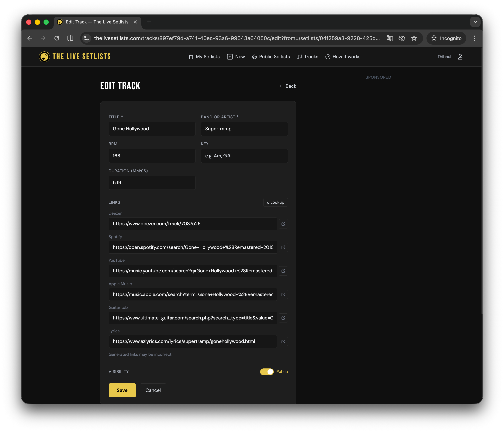Open site permissions controls in address bar
The image size is (504, 432).
[86, 38]
